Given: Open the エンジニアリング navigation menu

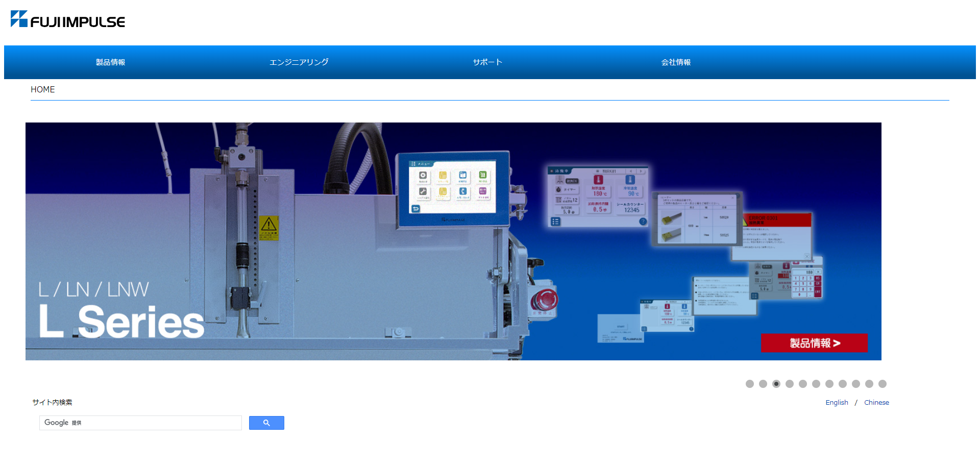Looking at the screenshot, I should tap(299, 62).
